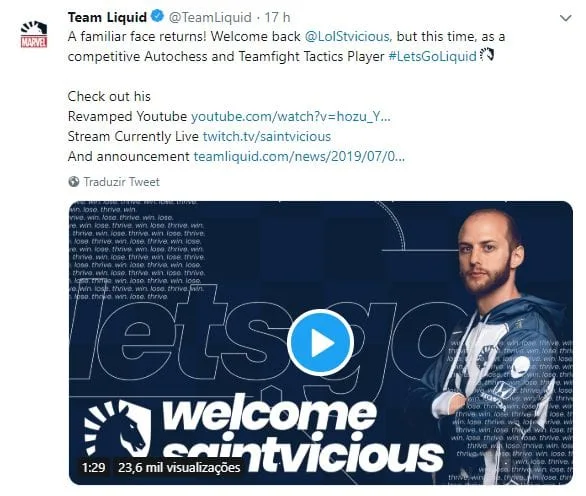Click the horse emoji after the hashtag
This screenshot has height=496, width=586.
[487, 55]
